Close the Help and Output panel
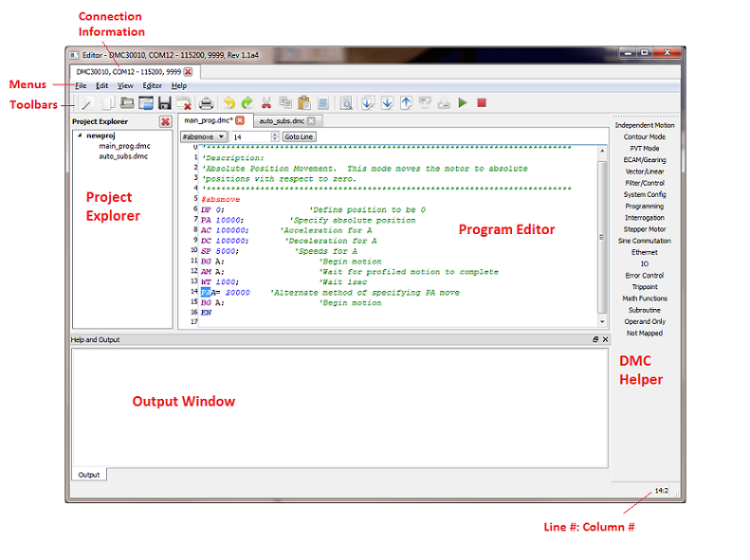The height and width of the screenshot is (560, 750). 606,340
